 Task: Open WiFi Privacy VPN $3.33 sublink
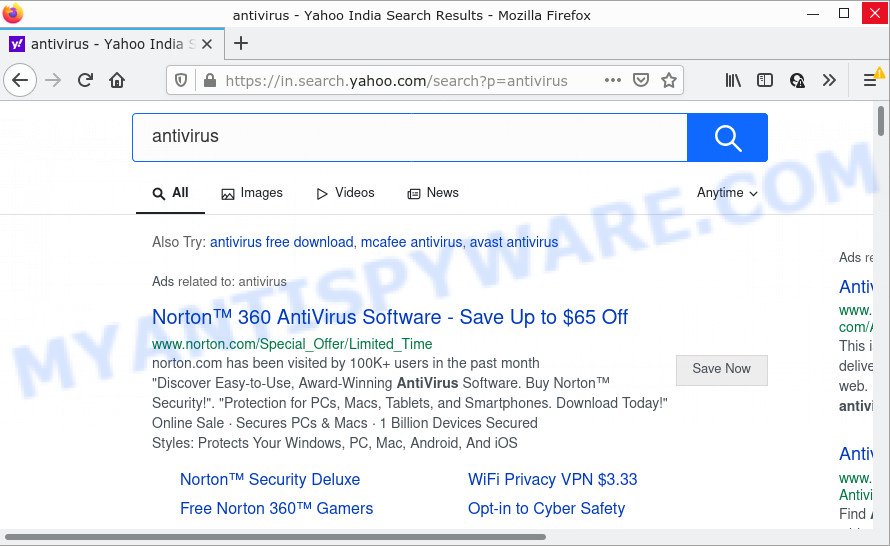tap(553, 480)
